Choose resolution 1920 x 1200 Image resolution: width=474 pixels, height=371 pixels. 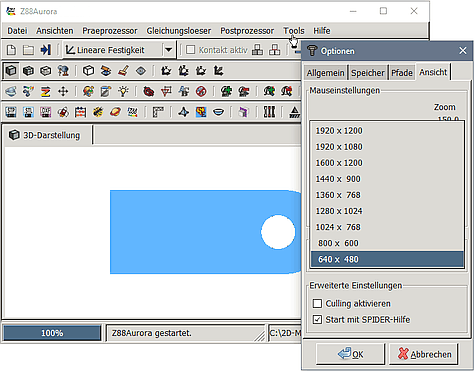click(x=387, y=131)
